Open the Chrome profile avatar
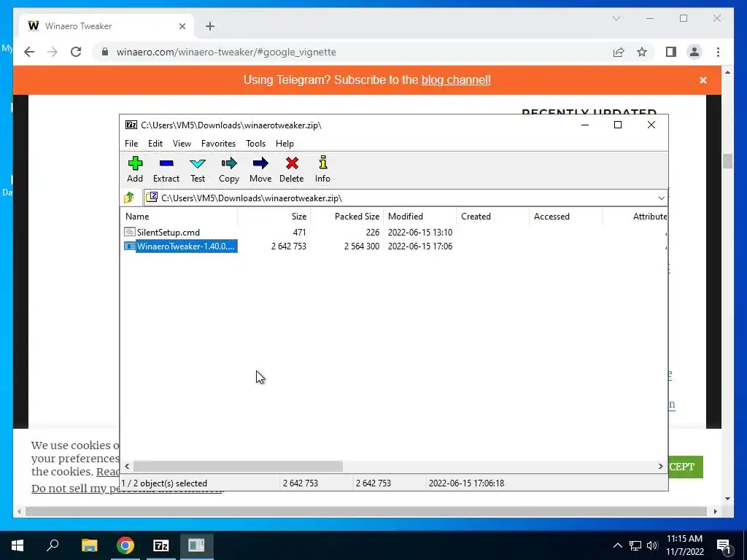This screenshot has width=747, height=560. pos(694,52)
